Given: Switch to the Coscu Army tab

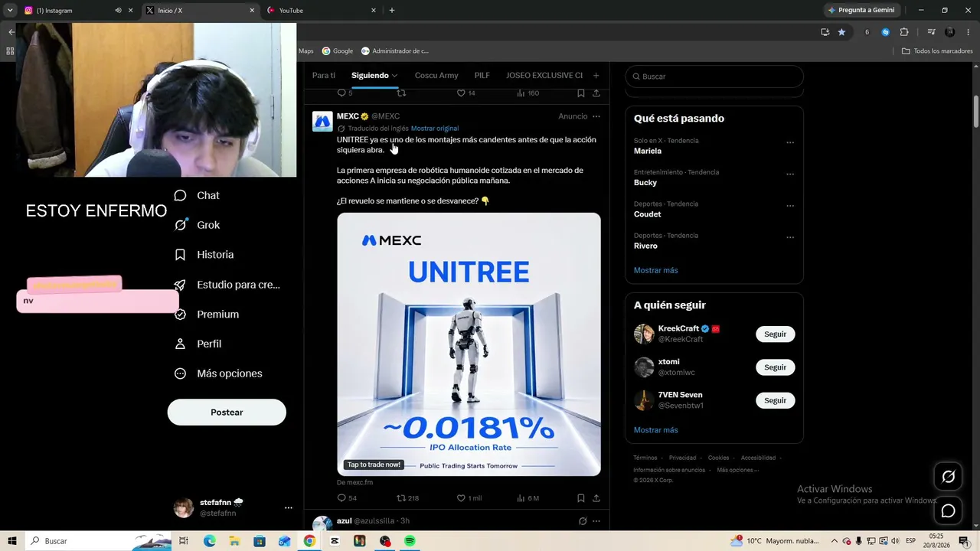Looking at the screenshot, I should 436,76.
